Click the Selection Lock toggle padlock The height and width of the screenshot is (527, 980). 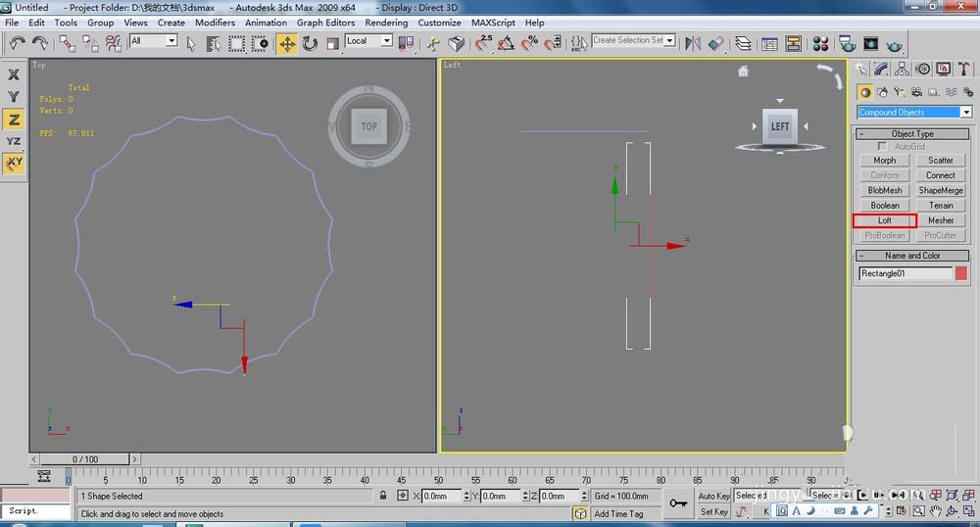pyautogui.click(x=383, y=495)
